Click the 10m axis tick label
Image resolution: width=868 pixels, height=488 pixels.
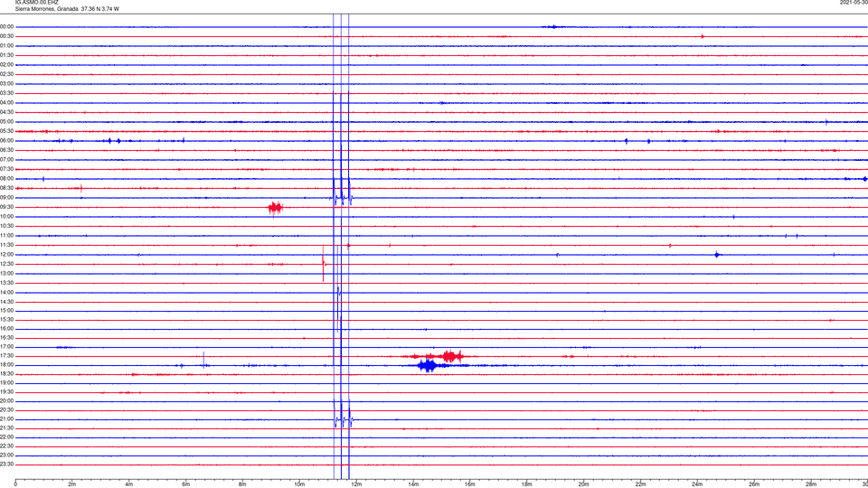(299, 484)
